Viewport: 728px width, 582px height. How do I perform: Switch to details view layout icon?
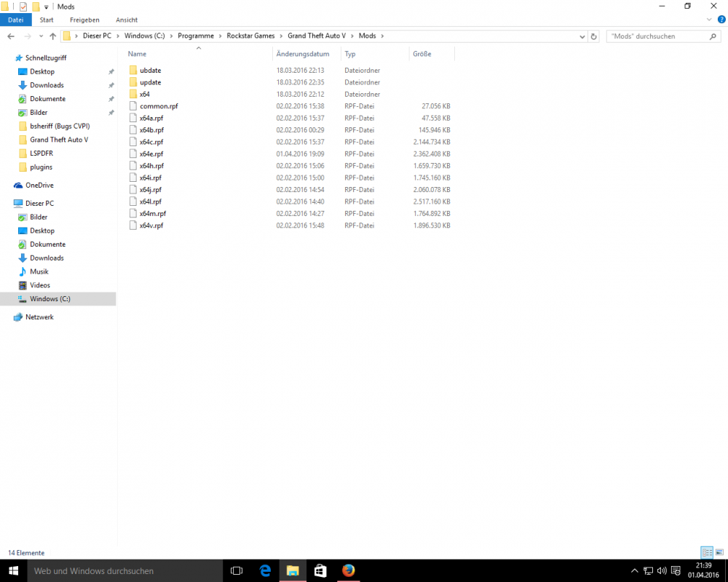707,552
